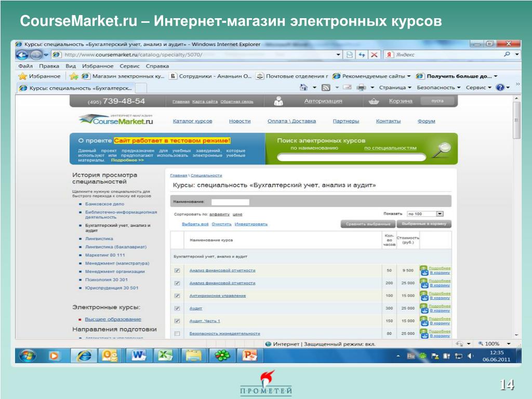Open the Безопасность toolbar dropdown
This screenshot has height=399, width=532.
coord(438,87)
